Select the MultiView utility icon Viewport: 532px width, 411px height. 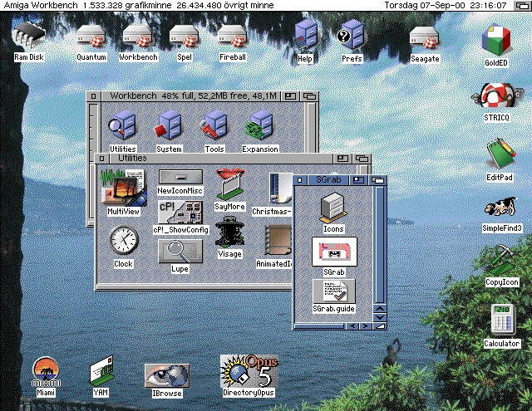coord(122,189)
